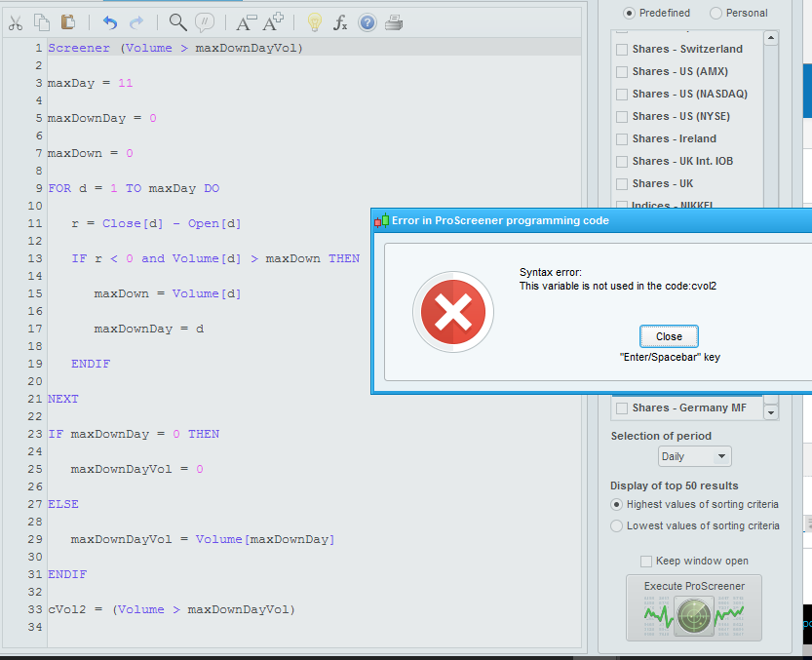The image size is (812, 660).
Task: Click the ENDIF keyword on line 31
Action: pyautogui.click(x=67, y=574)
